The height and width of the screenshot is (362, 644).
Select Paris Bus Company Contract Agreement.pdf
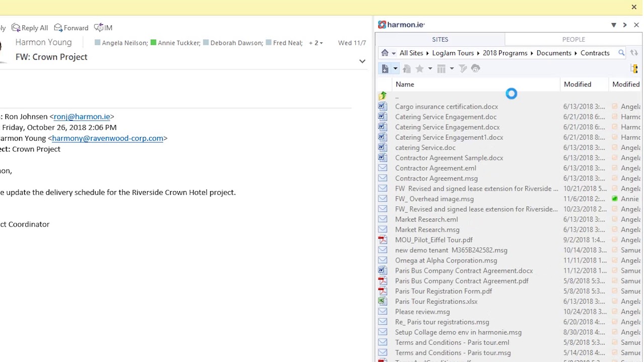461,281
